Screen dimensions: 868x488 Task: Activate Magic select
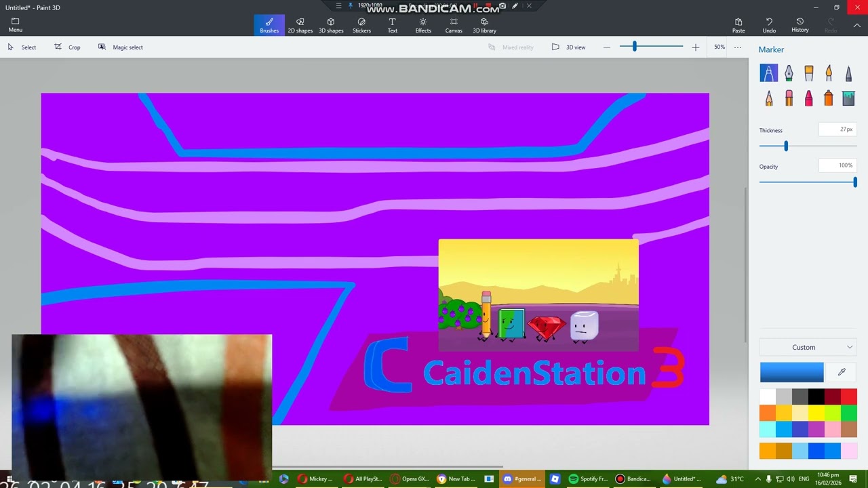(120, 47)
